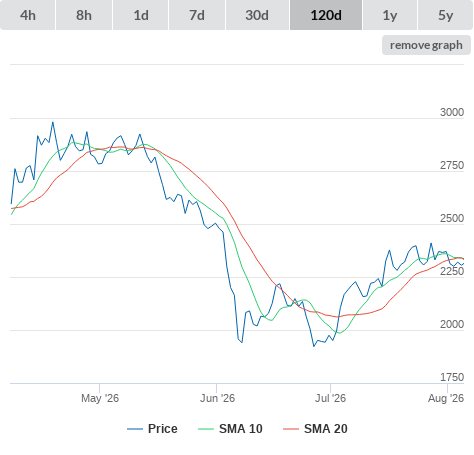The height and width of the screenshot is (455, 474).
Task: Select the 4h time range tab
Action: (x=28, y=15)
